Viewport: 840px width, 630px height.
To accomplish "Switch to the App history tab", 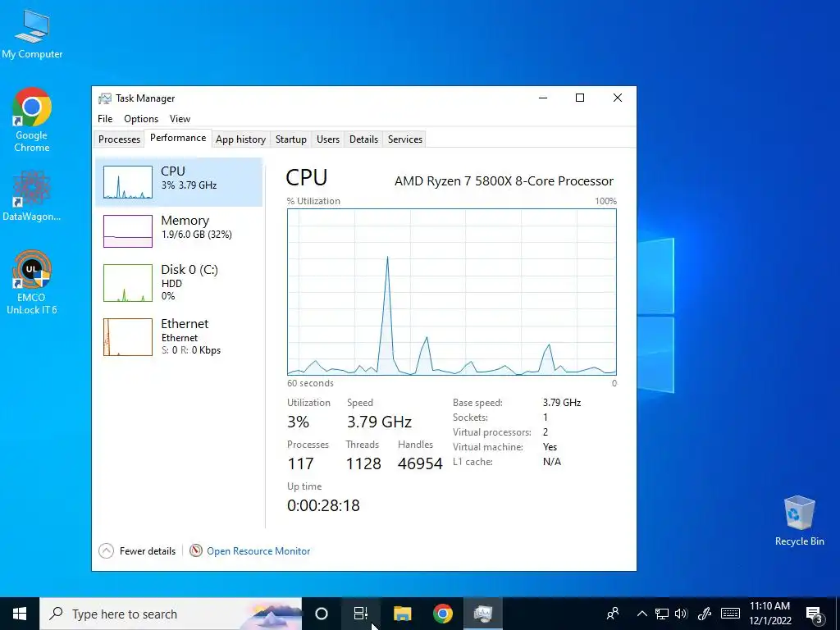I will pyautogui.click(x=240, y=139).
